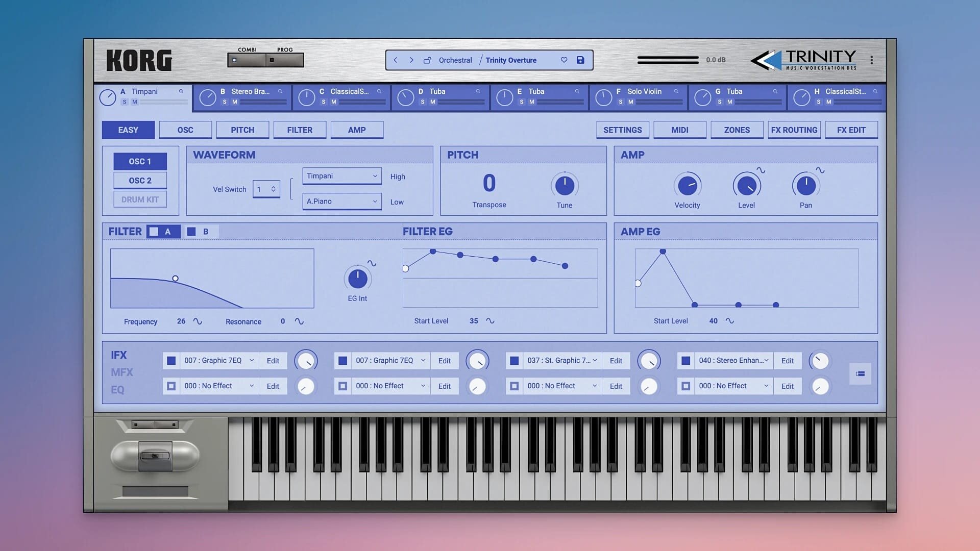
Task: Click Edit for 037 St. Graphic 7 effect
Action: point(616,361)
